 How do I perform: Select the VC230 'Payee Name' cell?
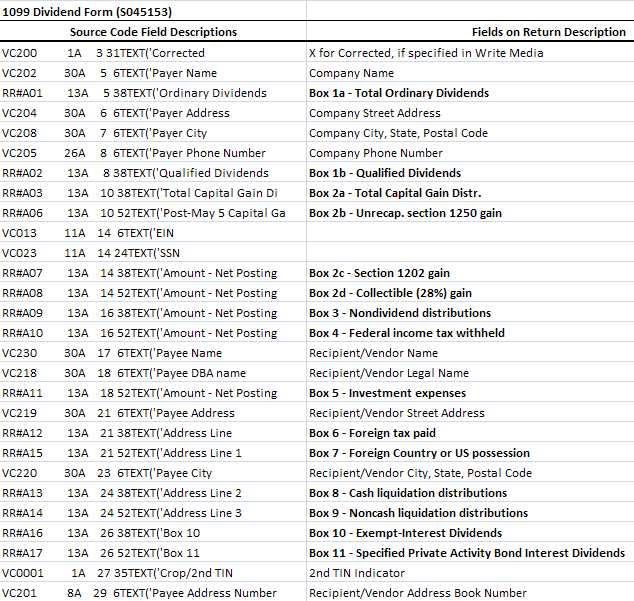tap(153, 353)
